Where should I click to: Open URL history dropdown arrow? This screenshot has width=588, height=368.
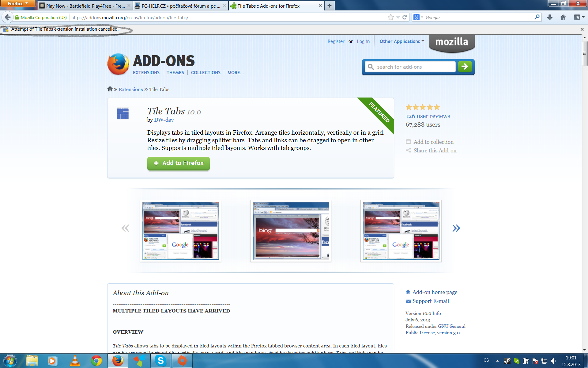(398, 17)
